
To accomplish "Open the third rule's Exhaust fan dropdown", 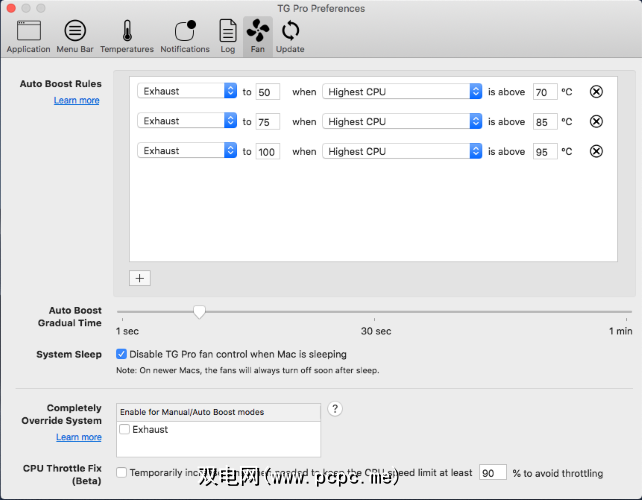I will click(x=187, y=151).
